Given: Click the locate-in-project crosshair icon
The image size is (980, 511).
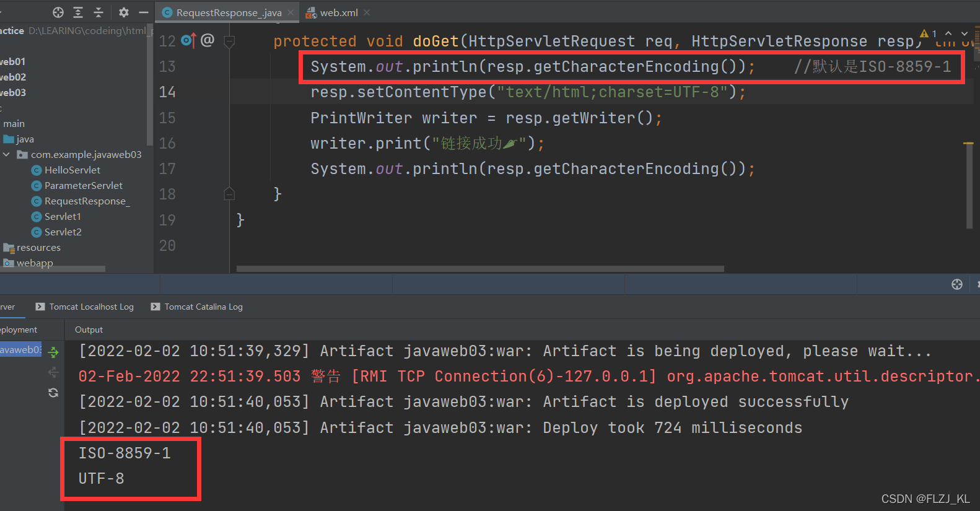Looking at the screenshot, I should click(58, 12).
